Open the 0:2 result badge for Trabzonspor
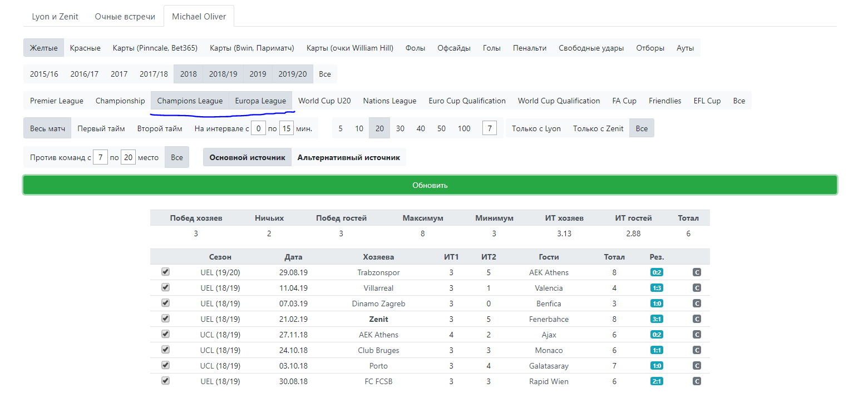 tap(657, 272)
